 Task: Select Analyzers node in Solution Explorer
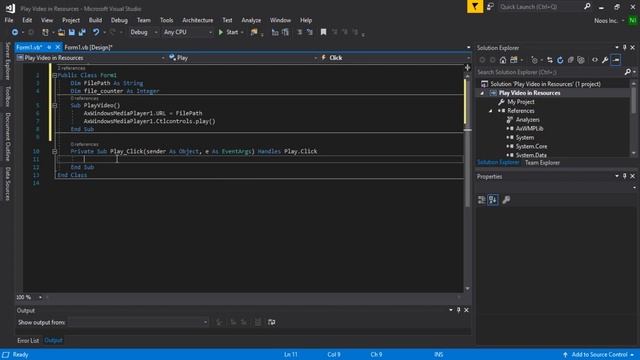coord(527,120)
